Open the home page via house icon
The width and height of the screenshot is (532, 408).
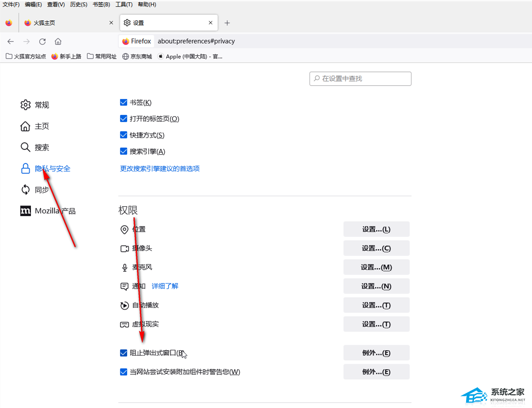(58, 42)
